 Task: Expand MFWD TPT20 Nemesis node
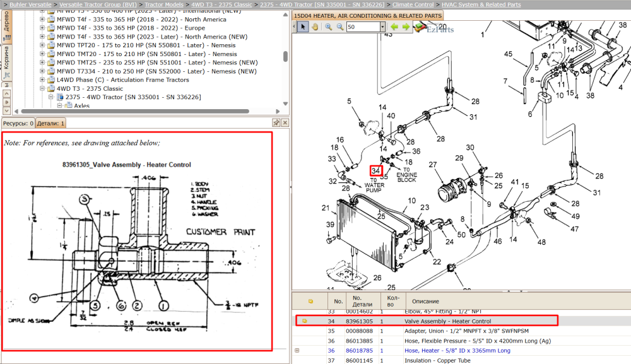point(42,45)
